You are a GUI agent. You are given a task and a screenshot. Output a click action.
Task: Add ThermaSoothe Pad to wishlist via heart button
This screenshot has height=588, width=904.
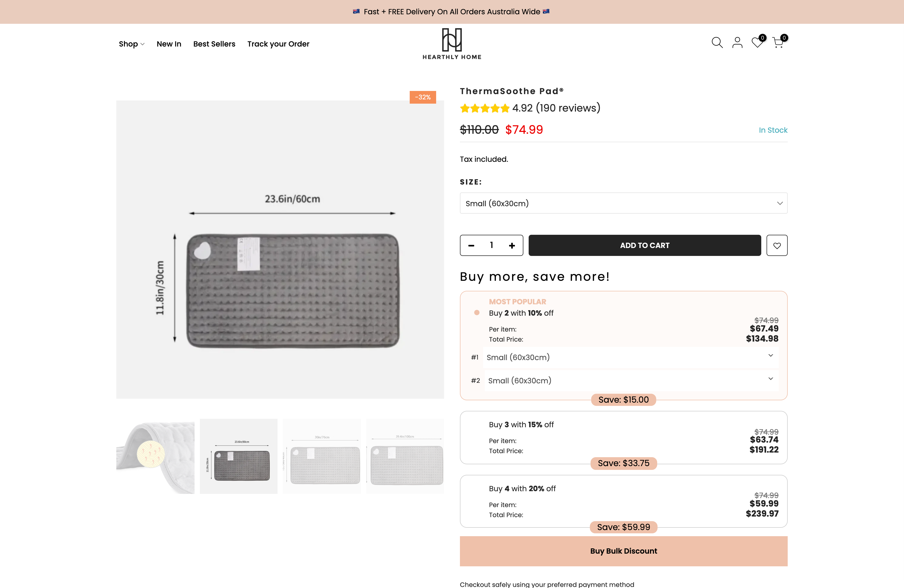(777, 245)
